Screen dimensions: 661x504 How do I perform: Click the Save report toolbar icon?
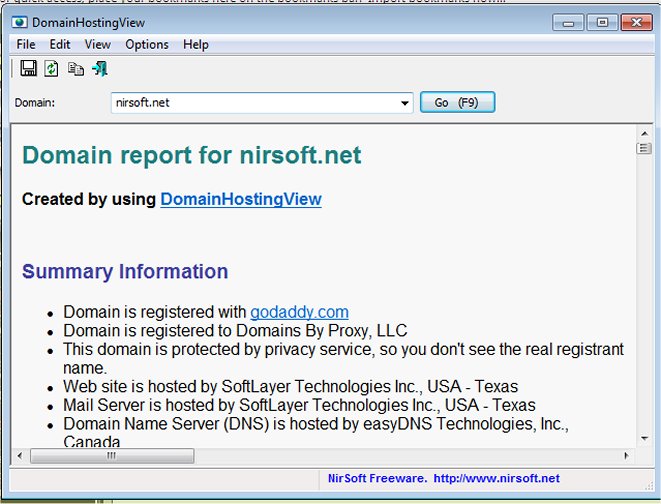click(x=28, y=68)
